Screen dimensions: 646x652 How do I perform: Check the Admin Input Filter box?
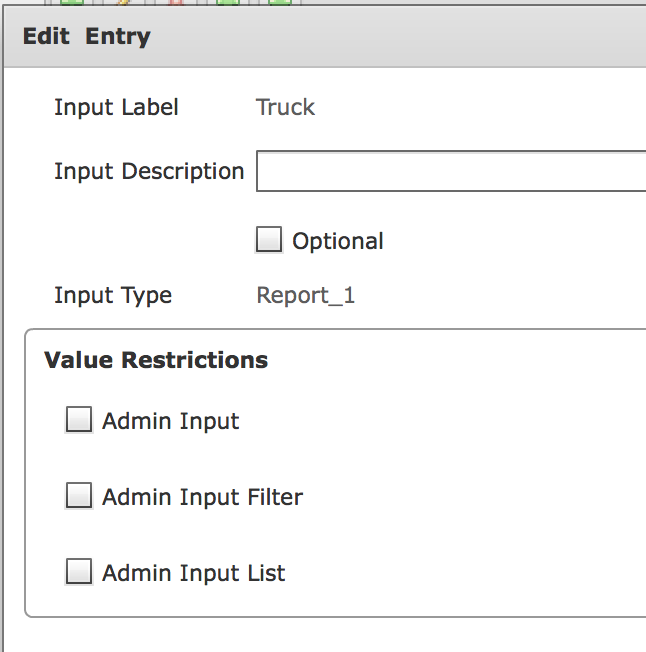[x=79, y=495]
